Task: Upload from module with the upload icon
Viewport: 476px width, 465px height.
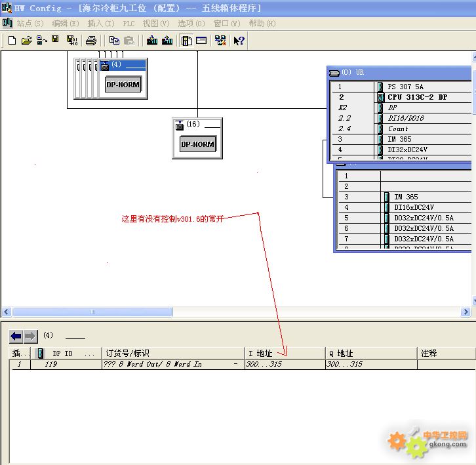Action: [x=167, y=40]
